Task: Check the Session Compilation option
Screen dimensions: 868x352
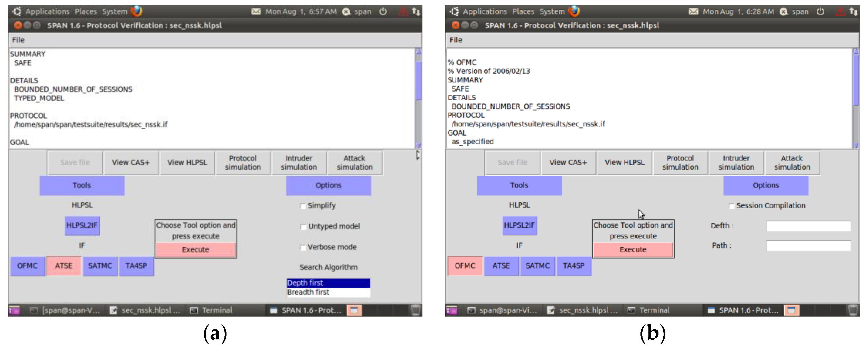Action: (x=731, y=206)
